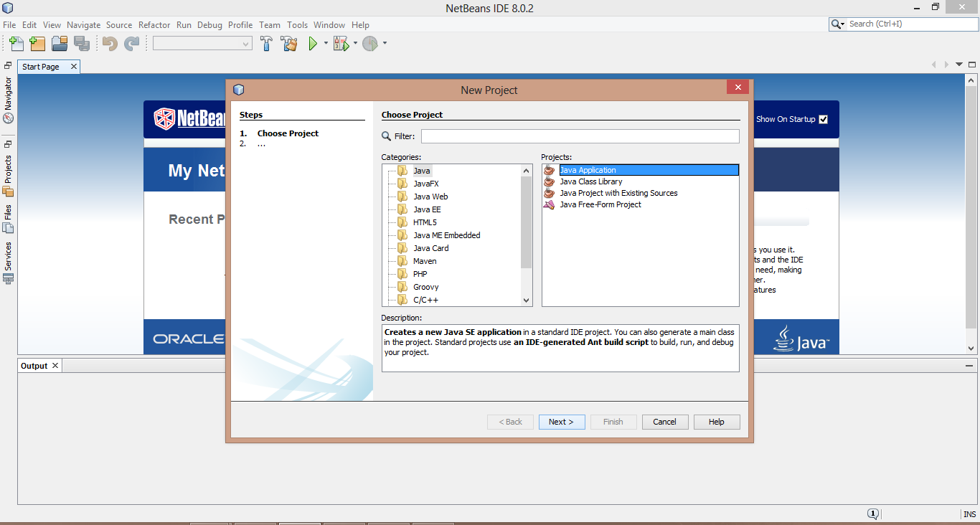Click the green Run Project icon
980x525 pixels.
(313, 44)
